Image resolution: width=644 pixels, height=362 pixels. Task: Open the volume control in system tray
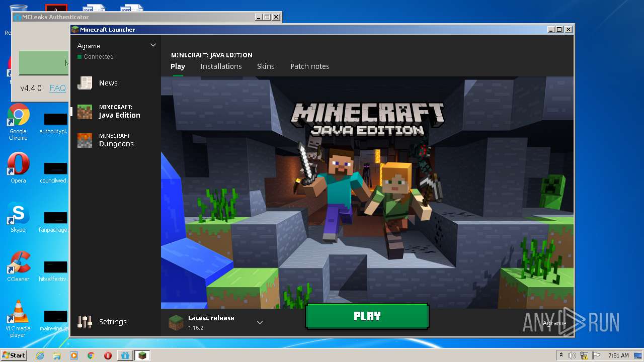click(x=572, y=355)
